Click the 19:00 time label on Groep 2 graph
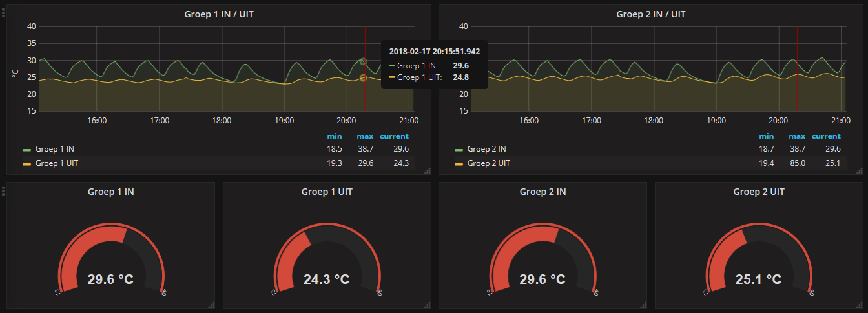Image resolution: width=868 pixels, height=313 pixels. click(716, 121)
